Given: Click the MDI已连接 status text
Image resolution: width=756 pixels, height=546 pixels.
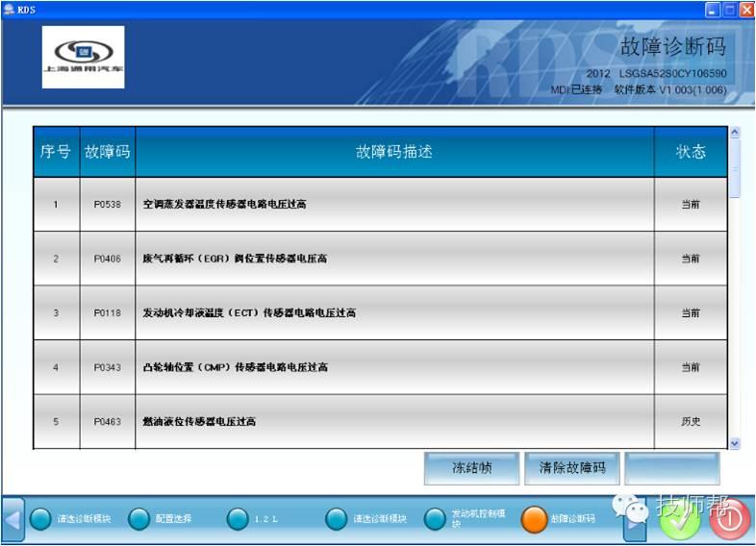Looking at the screenshot, I should point(576,89).
